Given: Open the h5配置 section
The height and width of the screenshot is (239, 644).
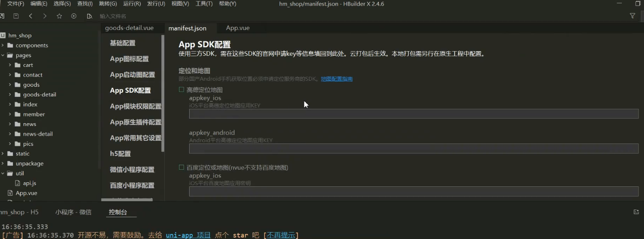Looking at the screenshot, I should tap(120, 154).
